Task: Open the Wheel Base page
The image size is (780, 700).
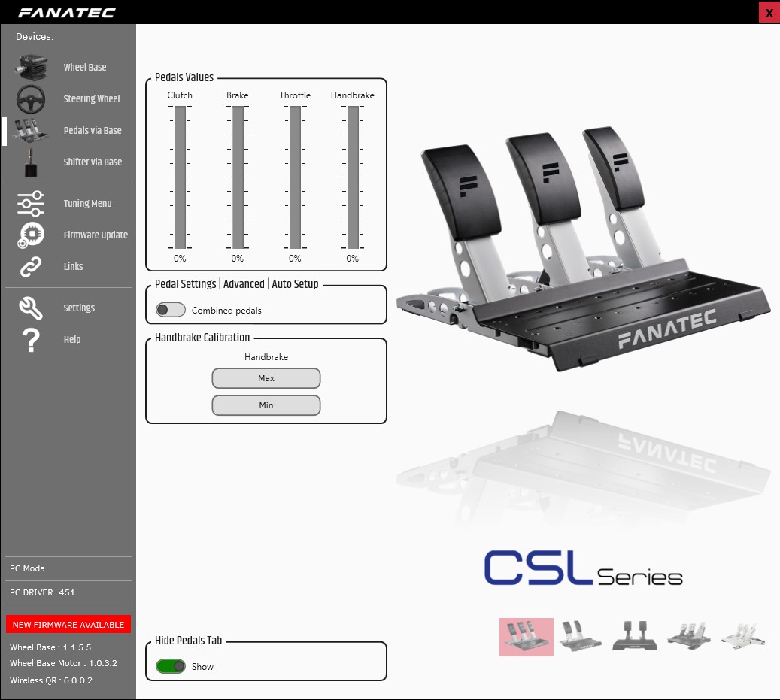Action: pos(85,67)
